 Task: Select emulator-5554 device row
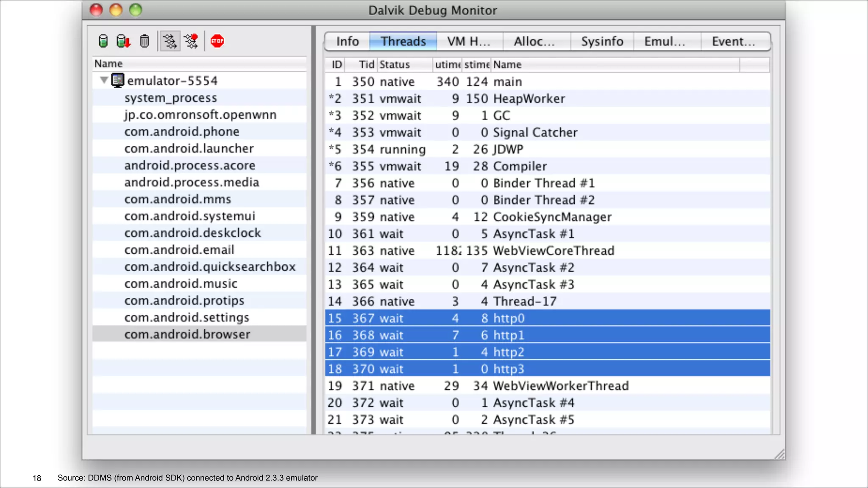click(199, 80)
